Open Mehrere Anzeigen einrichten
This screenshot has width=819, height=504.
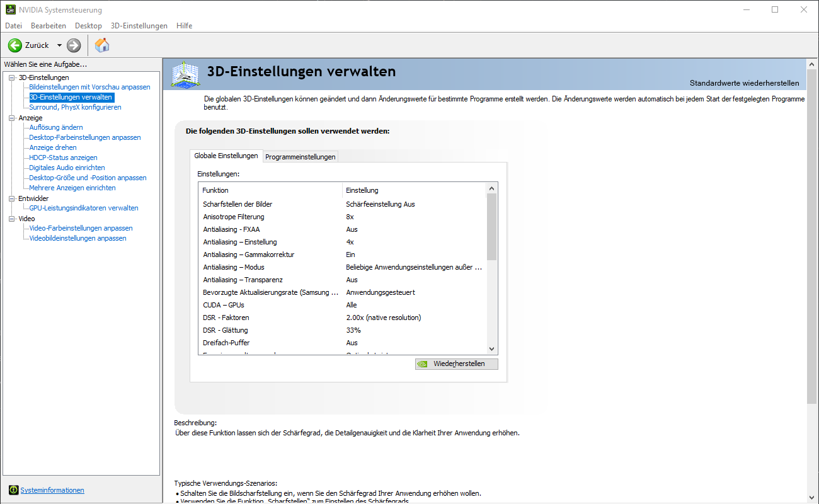[x=72, y=188]
